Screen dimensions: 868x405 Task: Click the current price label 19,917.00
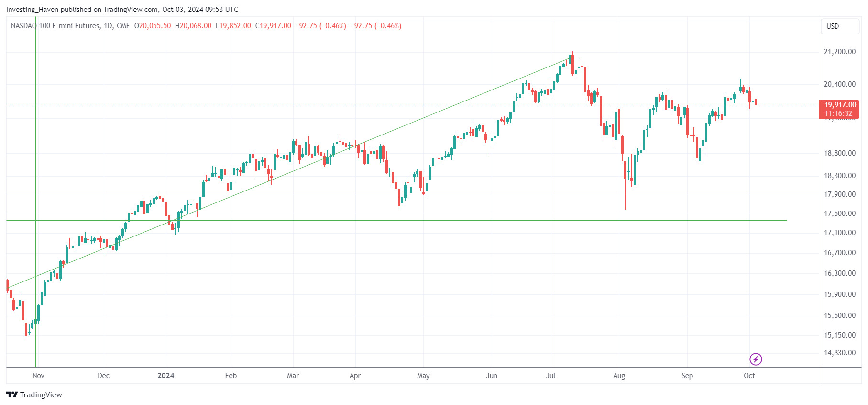coord(840,105)
